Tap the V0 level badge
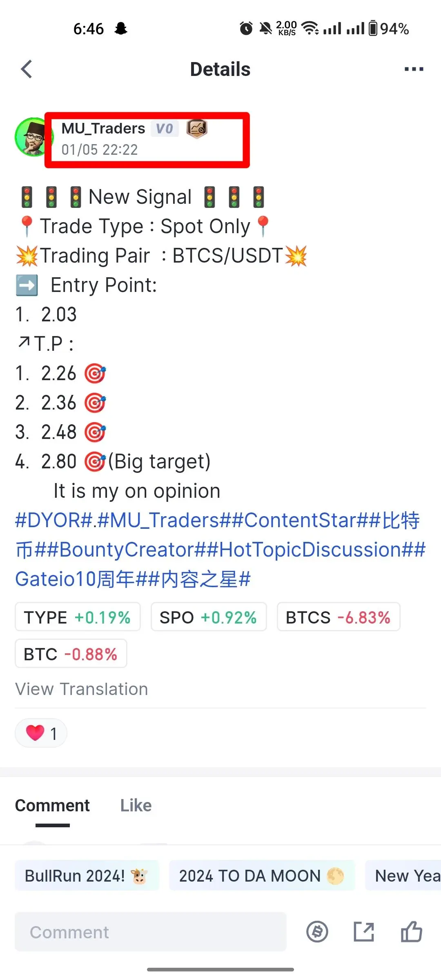This screenshot has width=441, height=980. pyautogui.click(x=165, y=129)
